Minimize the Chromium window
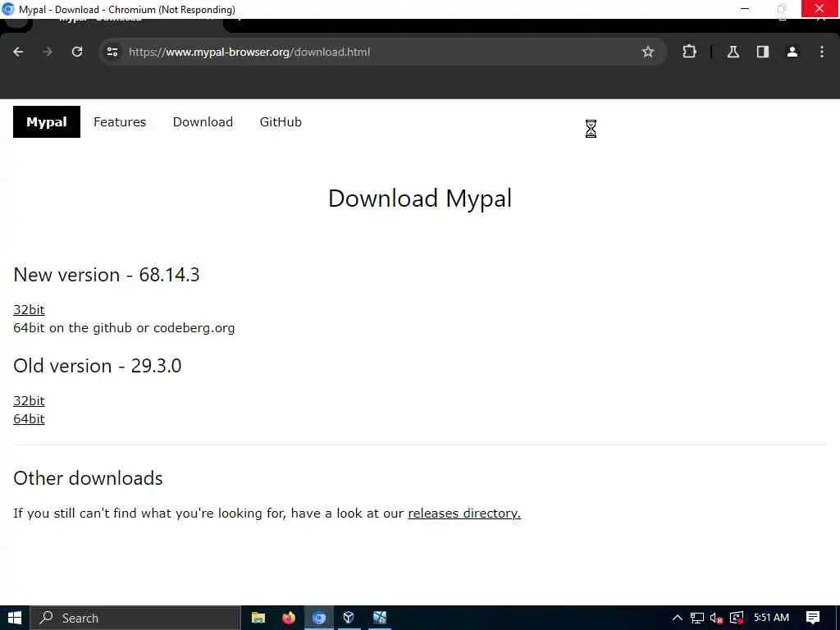The height and width of the screenshot is (630, 840). [x=745, y=9]
